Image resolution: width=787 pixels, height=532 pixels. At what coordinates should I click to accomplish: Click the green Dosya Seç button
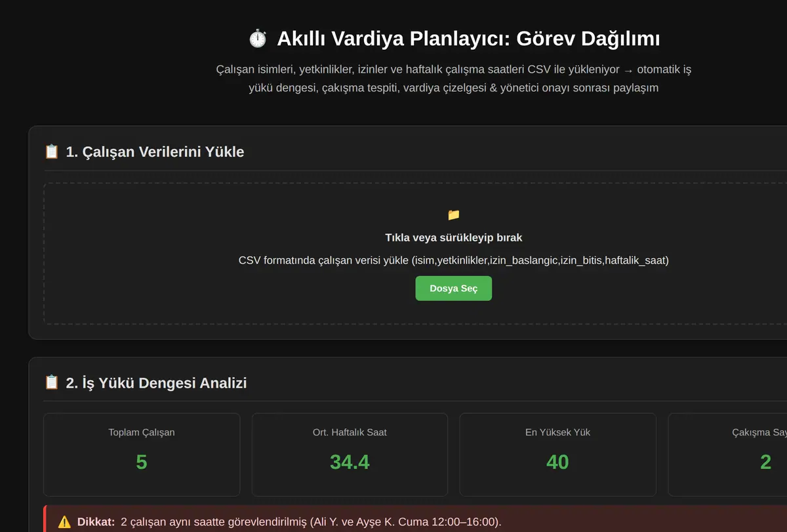[x=453, y=289]
